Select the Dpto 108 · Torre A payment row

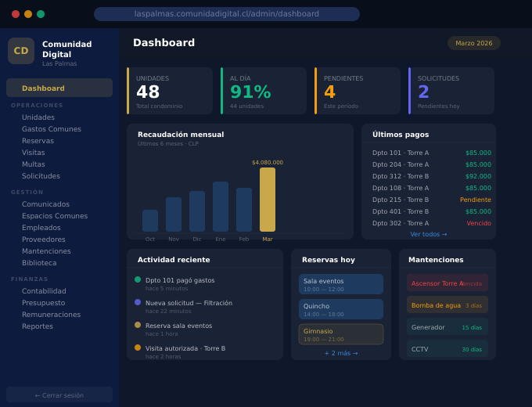432,188
